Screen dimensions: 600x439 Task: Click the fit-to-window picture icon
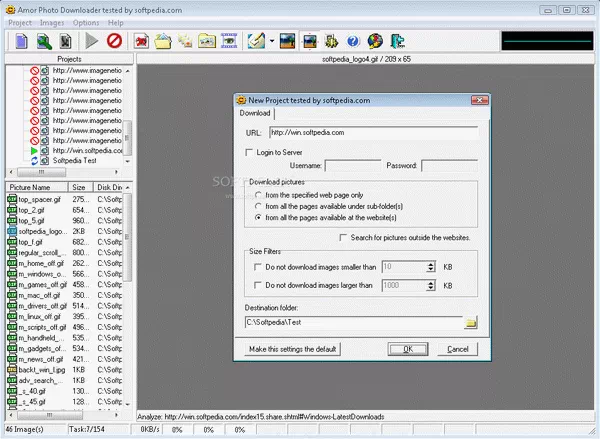(x=310, y=41)
